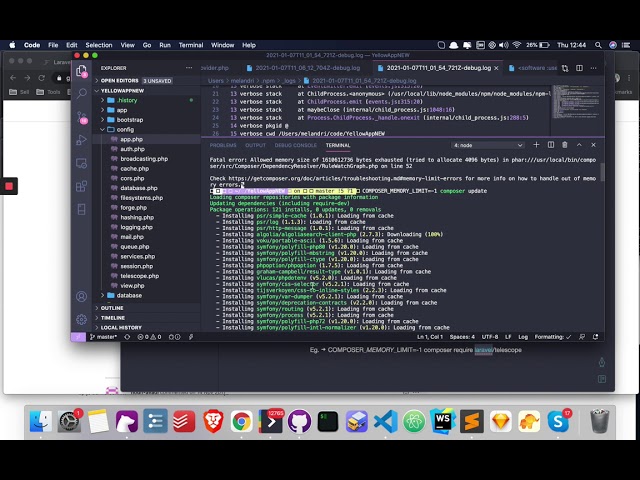This screenshot has height=480, width=640.
Task: Click 'melandri' in the breadcrumb path
Action: 242,81
